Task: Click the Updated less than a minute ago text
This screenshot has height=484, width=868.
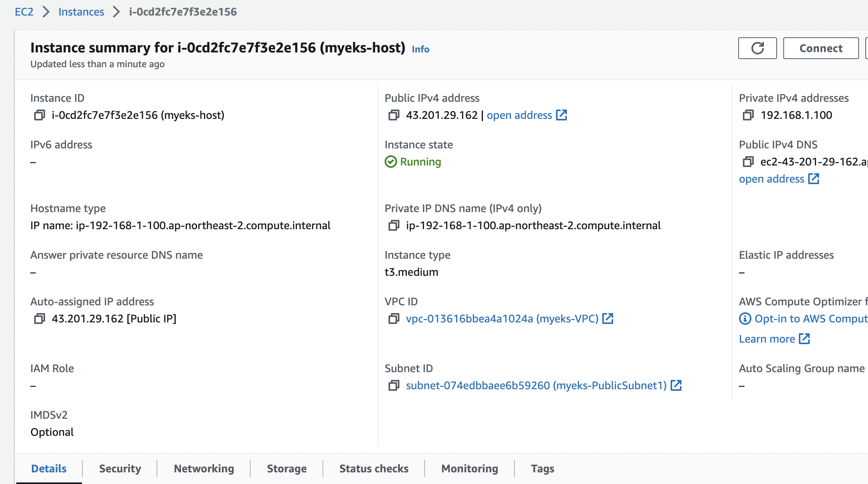Action: click(98, 64)
